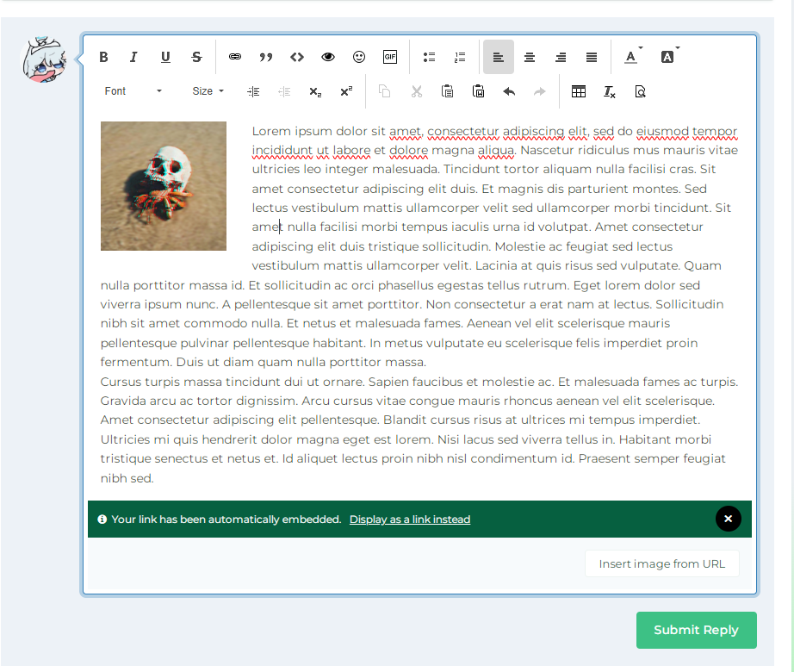Click Insert image from URL
This screenshot has height=672, width=794.
pos(662,563)
